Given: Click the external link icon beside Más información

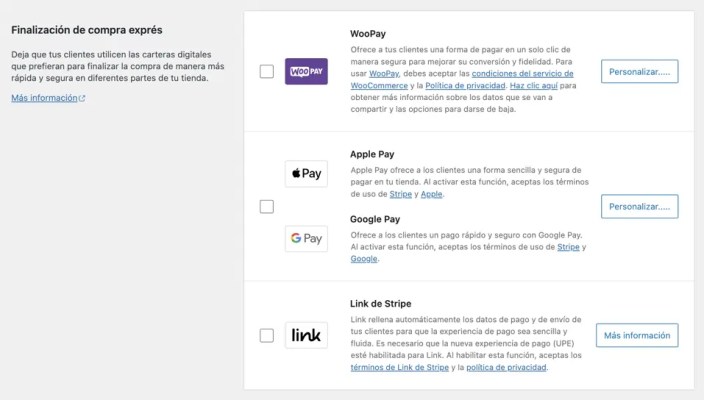Looking at the screenshot, I should click(x=82, y=99).
